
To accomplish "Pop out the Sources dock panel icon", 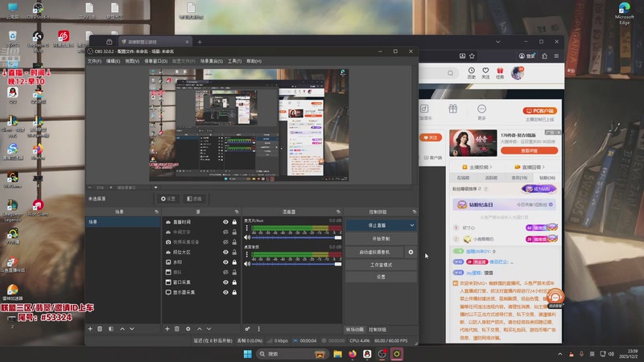I will coord(237,212).
